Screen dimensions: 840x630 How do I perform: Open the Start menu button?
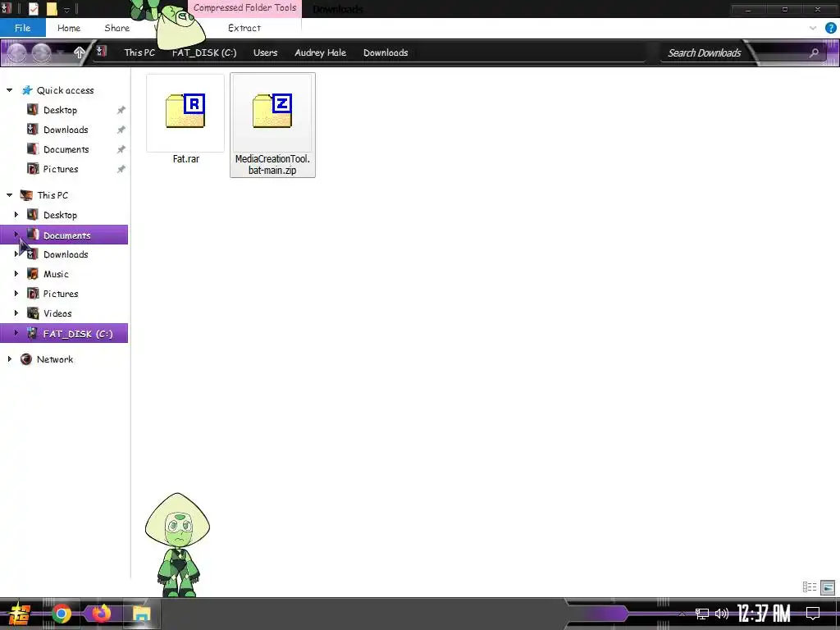click(x=19, y=614)
